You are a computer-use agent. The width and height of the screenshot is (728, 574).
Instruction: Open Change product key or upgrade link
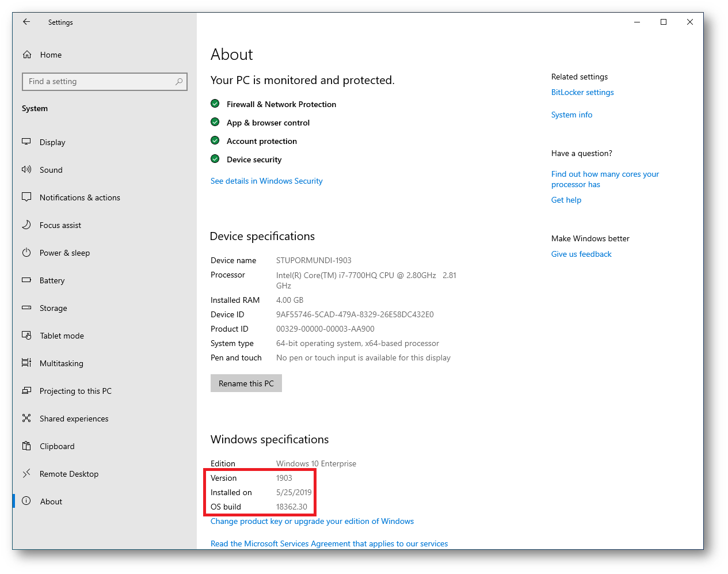tap(312, 521)
